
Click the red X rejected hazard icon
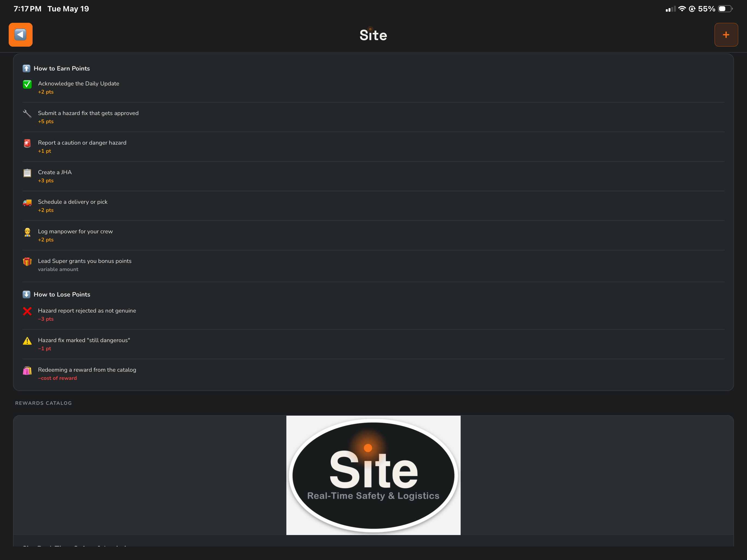[x=27, y=311]
